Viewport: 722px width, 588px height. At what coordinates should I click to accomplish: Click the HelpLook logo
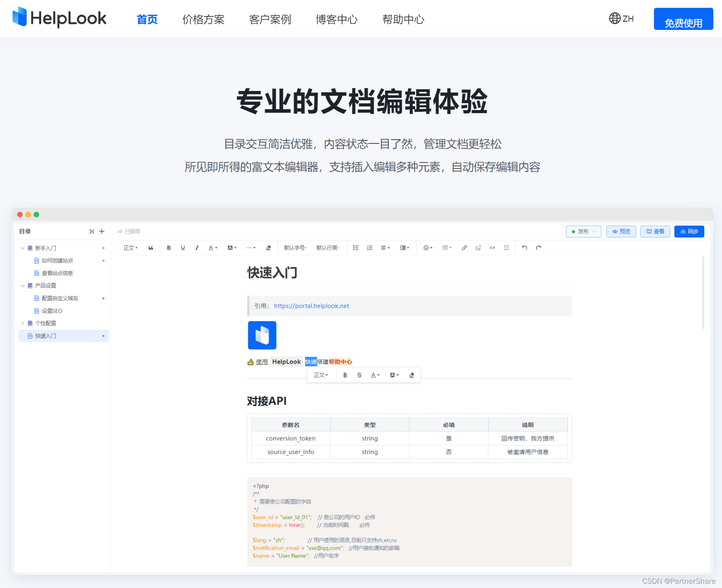[x=59, y=17]
